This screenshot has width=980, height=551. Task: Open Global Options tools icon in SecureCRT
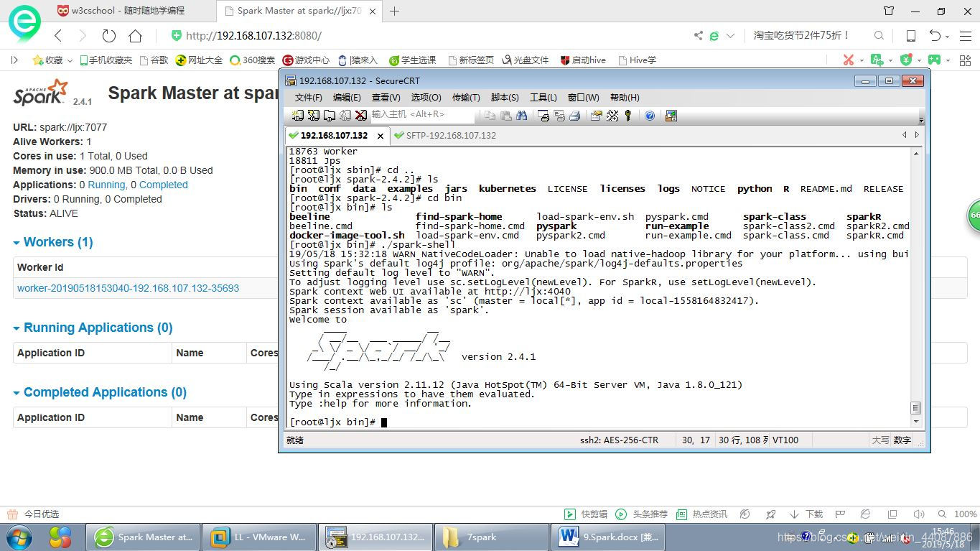click(x=612, y=116)
